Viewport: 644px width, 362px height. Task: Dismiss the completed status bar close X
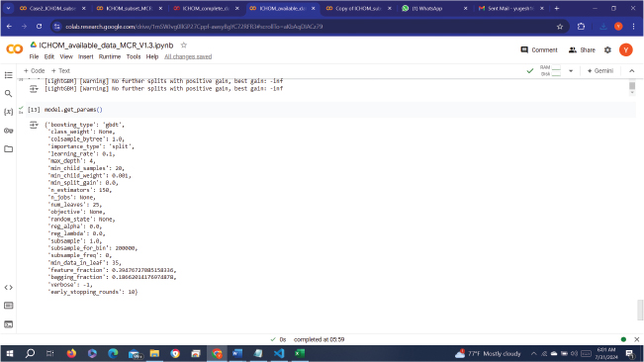[637, 339]
